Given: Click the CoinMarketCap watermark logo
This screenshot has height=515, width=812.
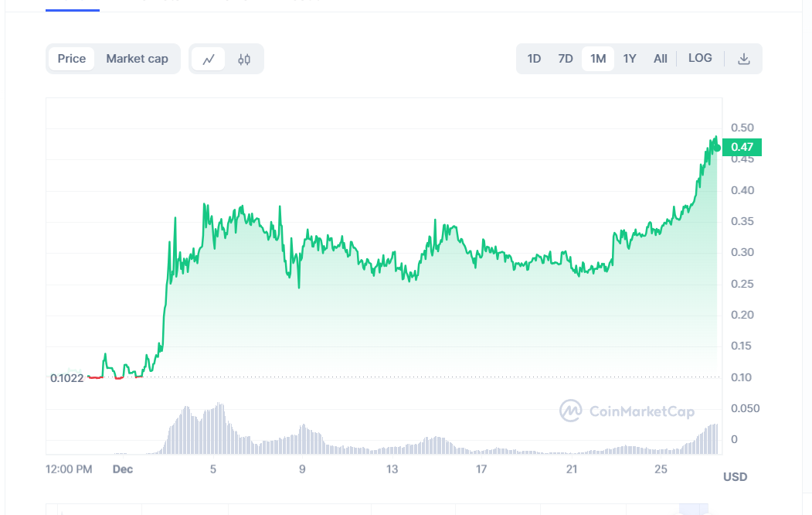Looking at the screenshot, I should coord(571,411).
